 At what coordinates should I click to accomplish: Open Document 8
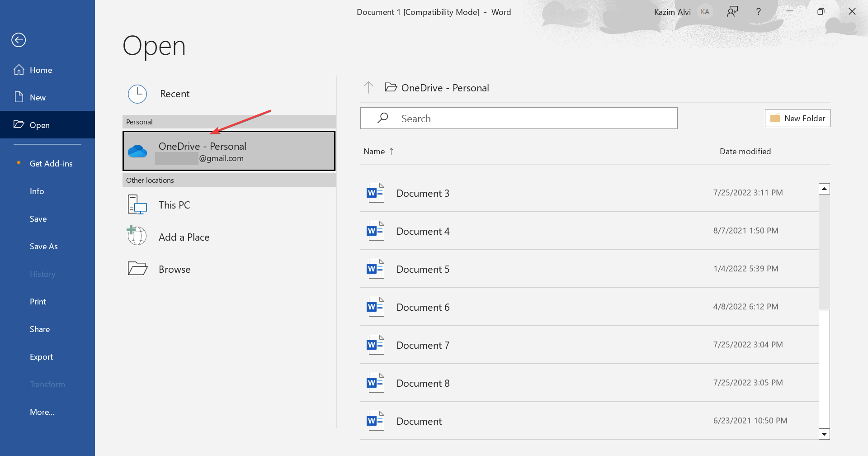[x=590, y=383]
